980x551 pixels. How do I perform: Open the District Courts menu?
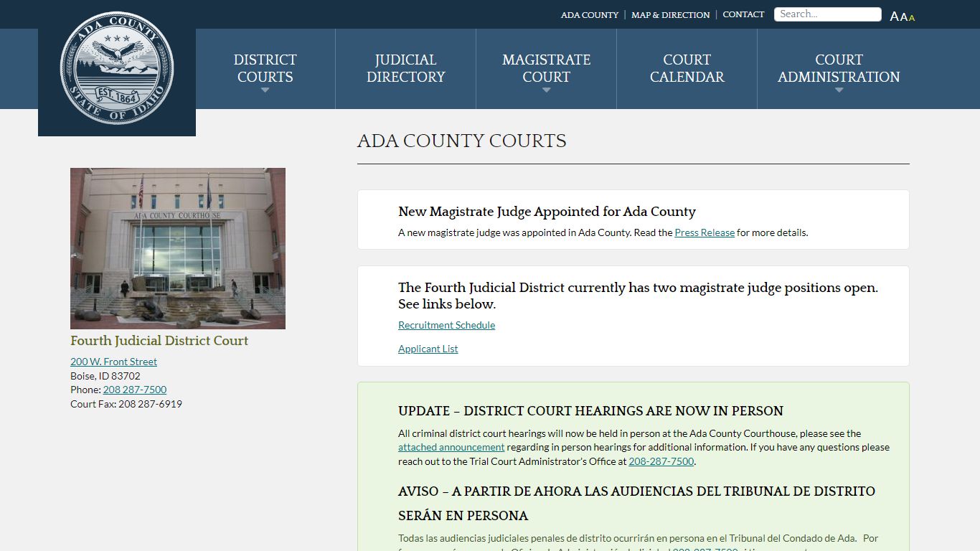265,69
